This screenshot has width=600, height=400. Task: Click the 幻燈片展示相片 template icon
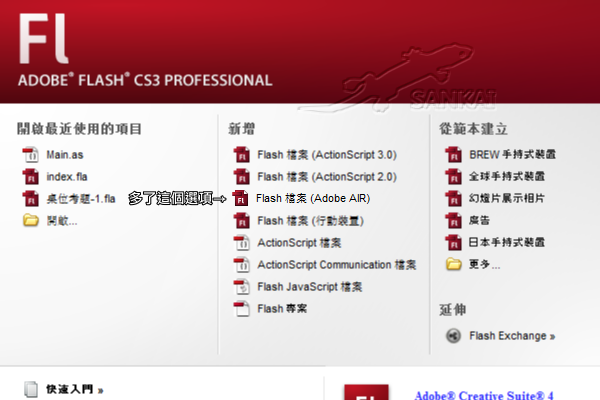(453, 198)
